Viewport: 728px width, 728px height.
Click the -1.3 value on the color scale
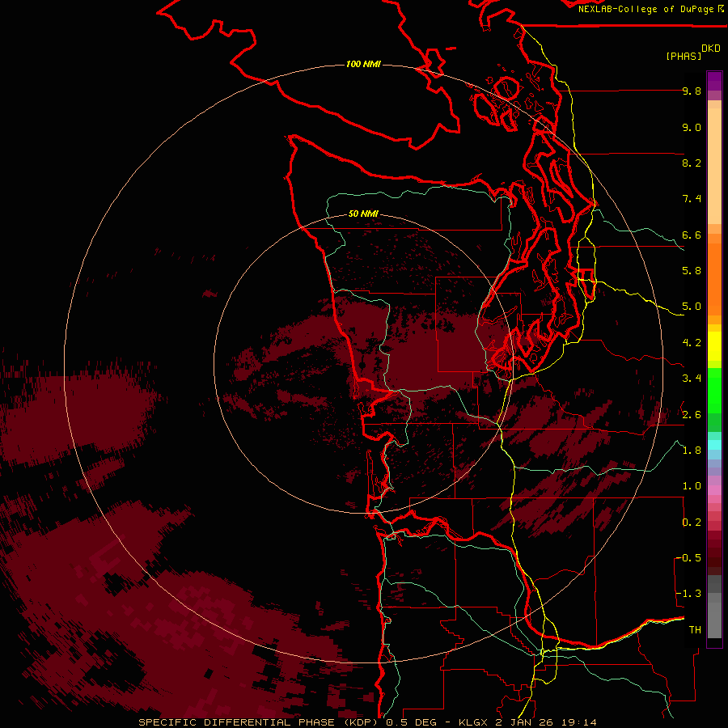point(689,594)
